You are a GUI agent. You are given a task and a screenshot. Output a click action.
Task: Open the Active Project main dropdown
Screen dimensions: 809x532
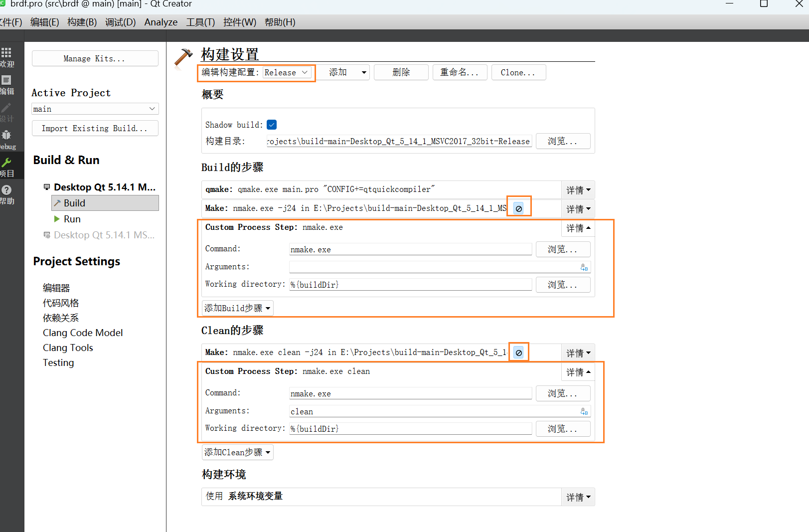point(95,109)
